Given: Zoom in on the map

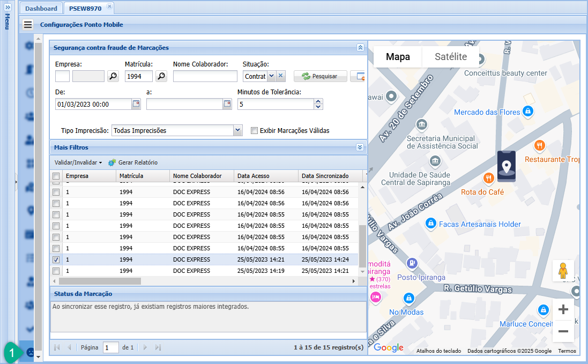Looking at the screenshot, I should coord(563,309).
